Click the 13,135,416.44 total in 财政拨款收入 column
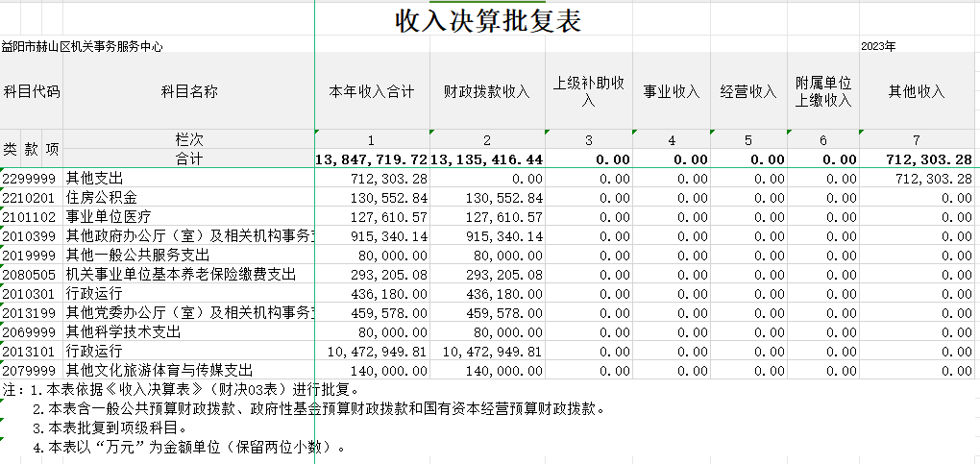This screenshot has height=464, width=980. click(487, 159)
